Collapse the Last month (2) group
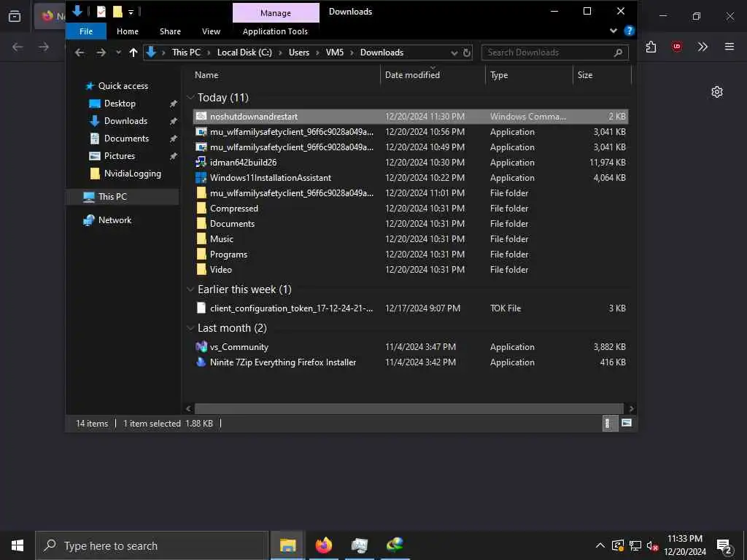This screenshot has height=560, width=747. click(x=190, y=328)
